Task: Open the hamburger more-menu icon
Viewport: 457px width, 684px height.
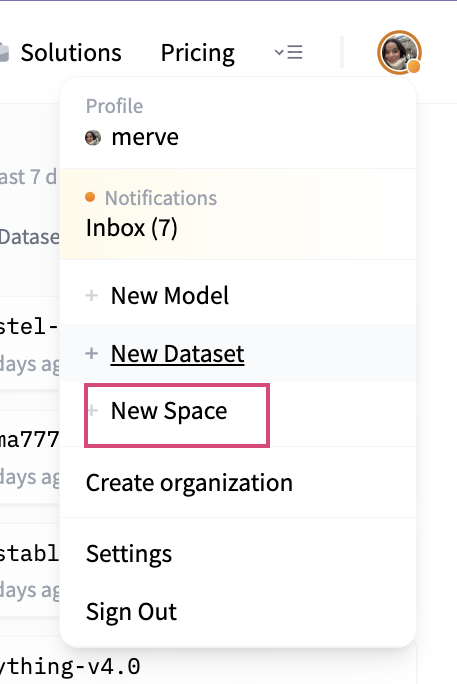Action: point(289,52)
